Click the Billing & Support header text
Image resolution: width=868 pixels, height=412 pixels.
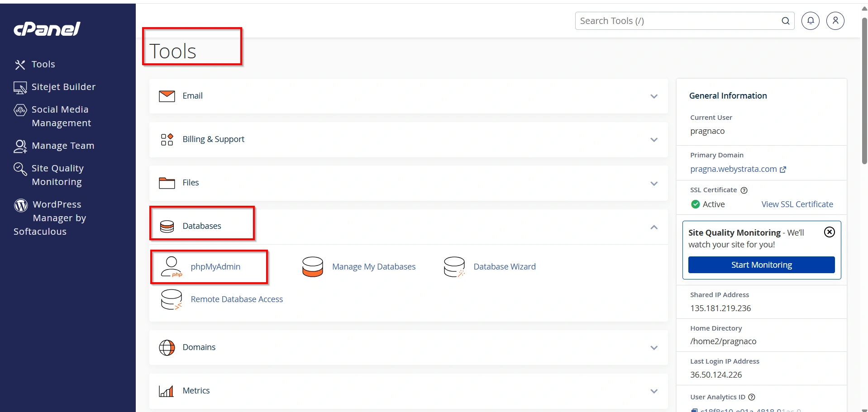[x=214, y=139]
